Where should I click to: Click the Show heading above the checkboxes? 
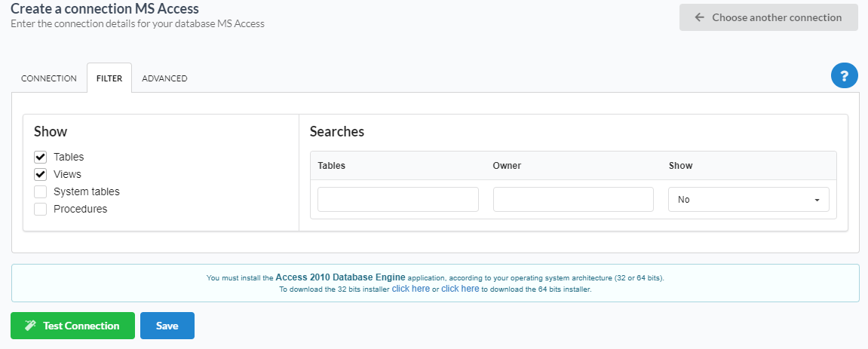tap(51, 132)
